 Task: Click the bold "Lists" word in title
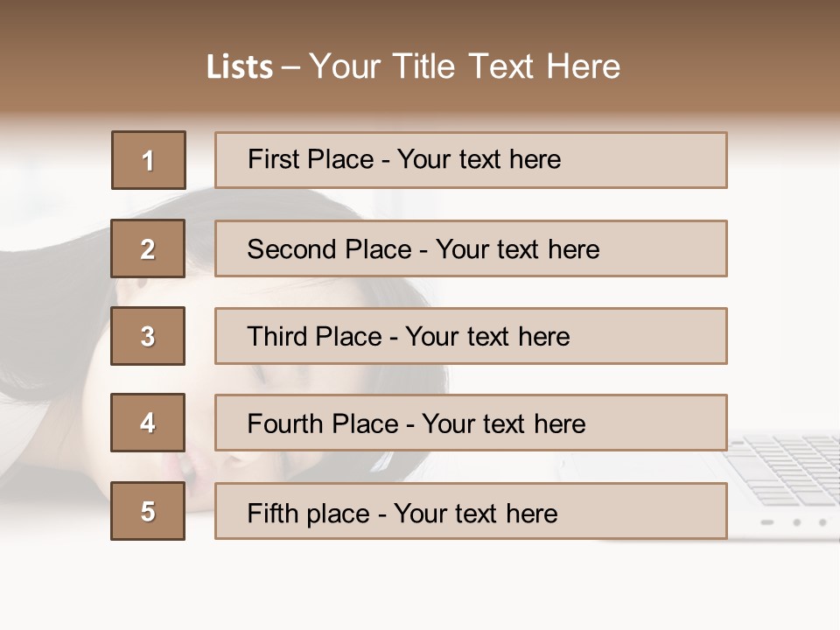pyautogui.click(x=239, y=67)
